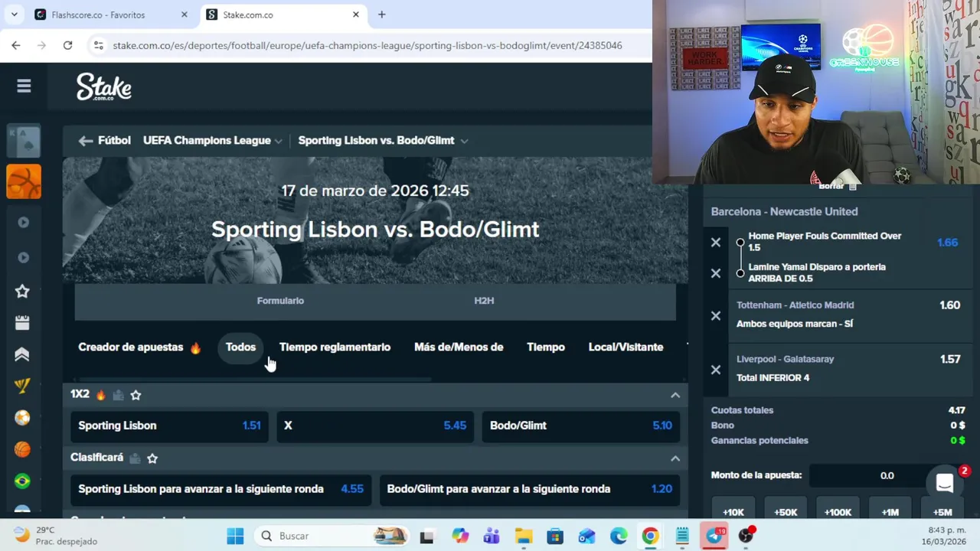The width and height of the screenshot is (980, 551).
Task: Select the small basketball sidebar icon
Action: pyautogui.click(x=22, y=449)
